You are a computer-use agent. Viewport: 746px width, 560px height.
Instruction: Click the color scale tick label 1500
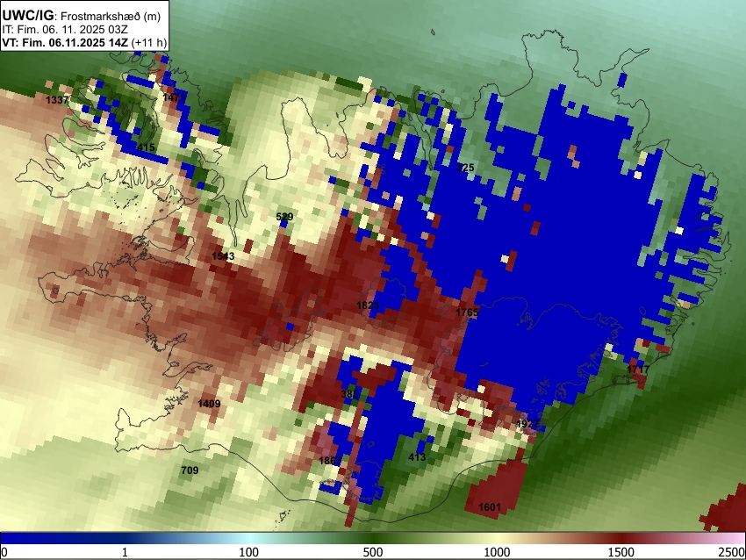(621, 552)
